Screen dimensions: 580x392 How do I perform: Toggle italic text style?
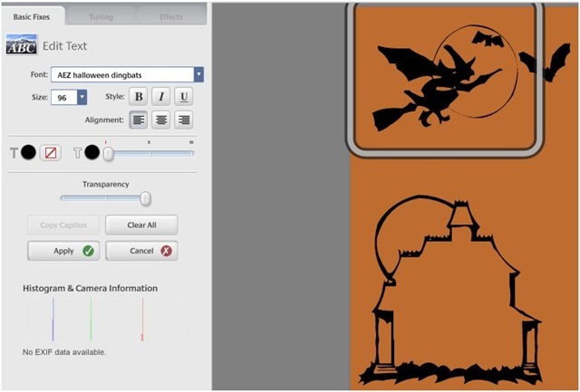161,97
